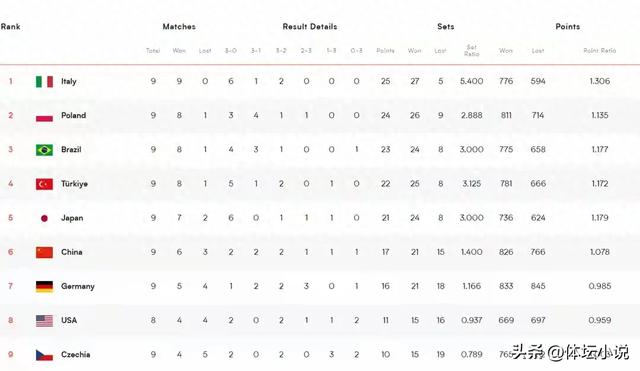Sort by the Set Ratio subheader
Image resolution: width=640 pixels, height=371 pixels.
(471, 50)
